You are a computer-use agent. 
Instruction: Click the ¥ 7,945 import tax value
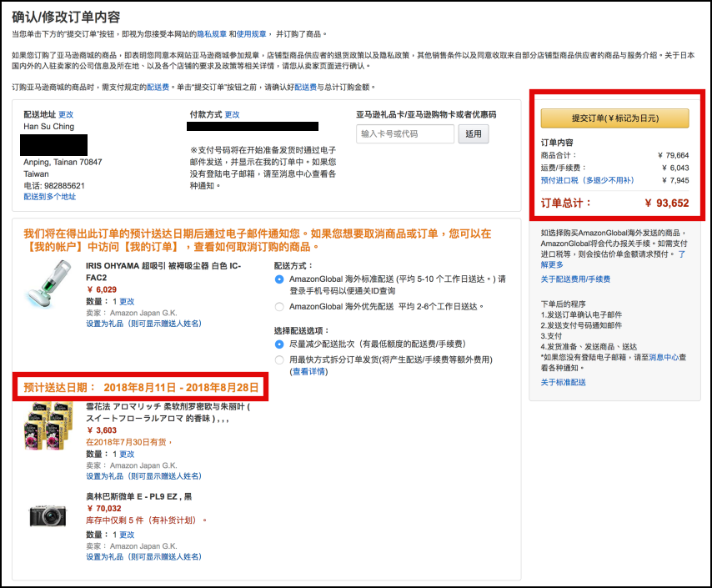coord(675,180)
